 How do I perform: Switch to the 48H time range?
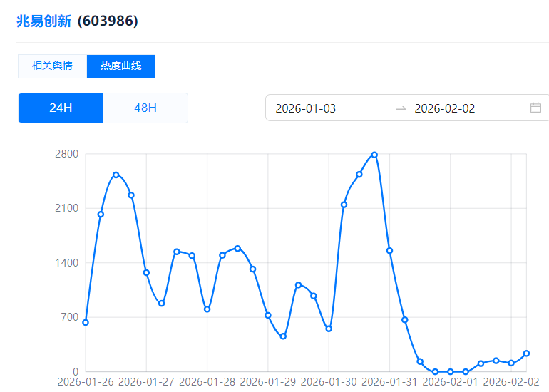[x=145, y=108]
